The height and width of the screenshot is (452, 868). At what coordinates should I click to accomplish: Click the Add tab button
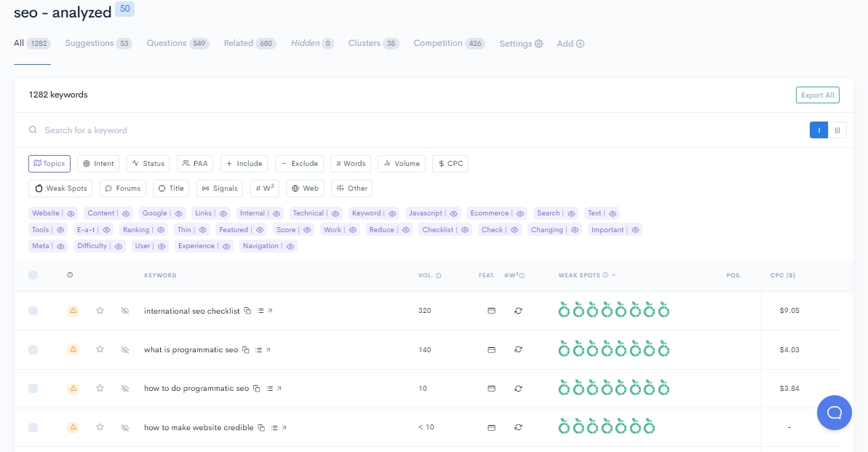(x=570, y=44)
